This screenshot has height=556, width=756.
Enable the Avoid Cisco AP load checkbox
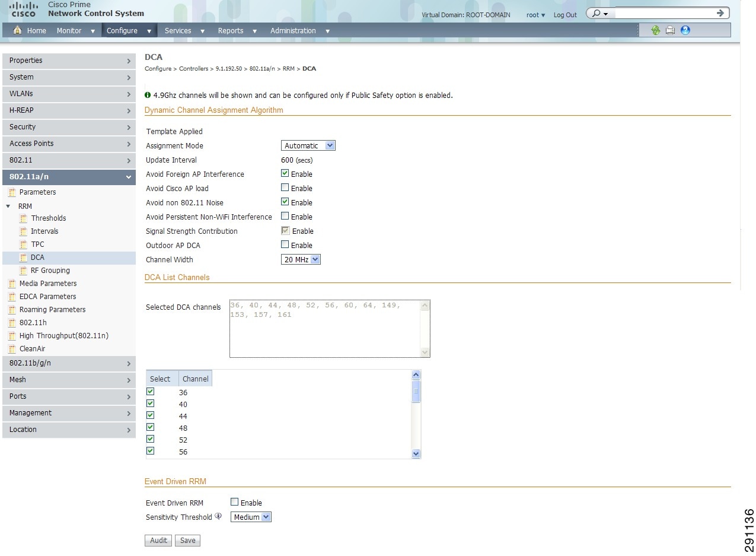coord(285,188)
